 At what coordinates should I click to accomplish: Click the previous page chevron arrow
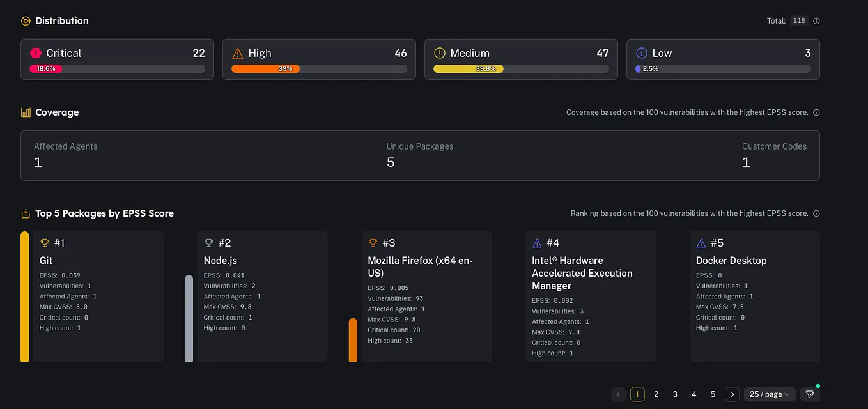618,394
